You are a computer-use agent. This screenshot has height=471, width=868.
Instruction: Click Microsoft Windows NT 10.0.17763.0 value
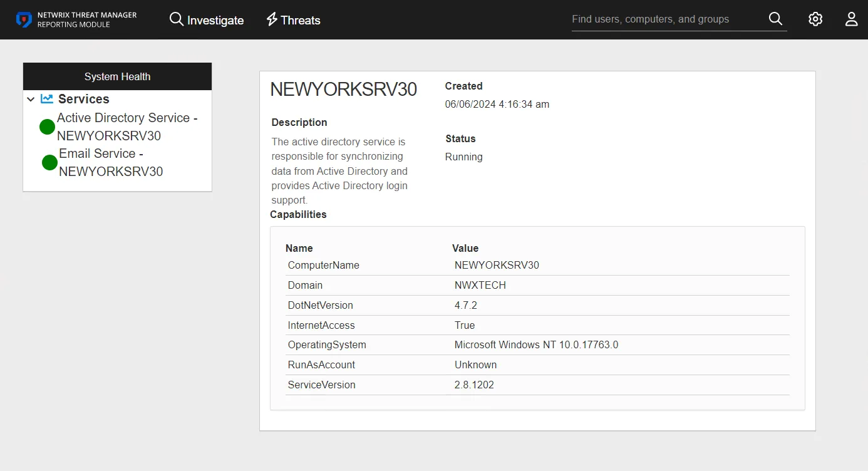pyautogui.click(x=537, y=344)
